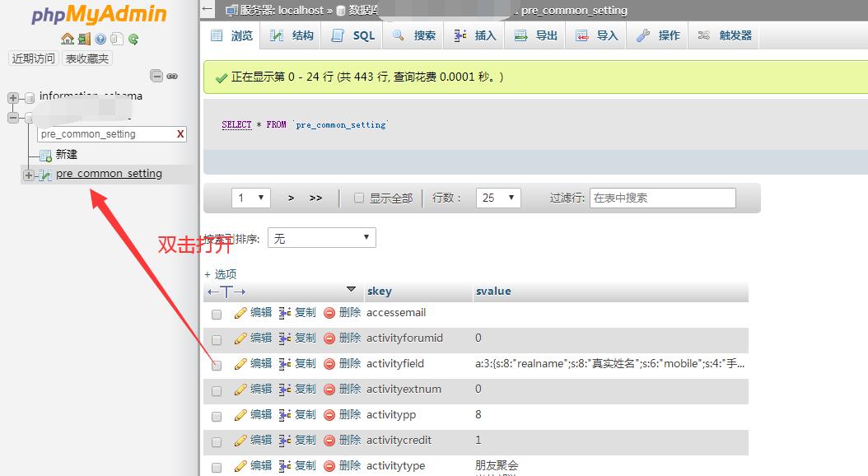Expand the pre_common_setting table tree node
The height and width of the screenshot is (476, 868).
29,175
